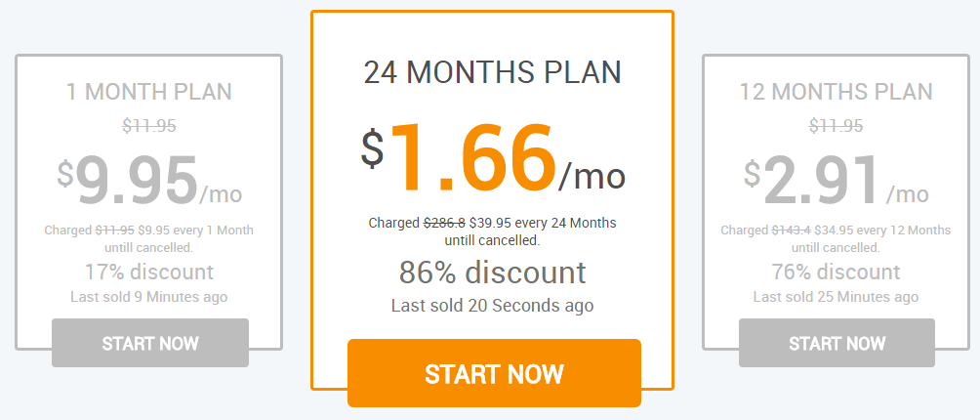Click crossed-out $11.95 above the $9.95 price
The image size is (980, 420).
pyautogui.click(x=149, y=125)
